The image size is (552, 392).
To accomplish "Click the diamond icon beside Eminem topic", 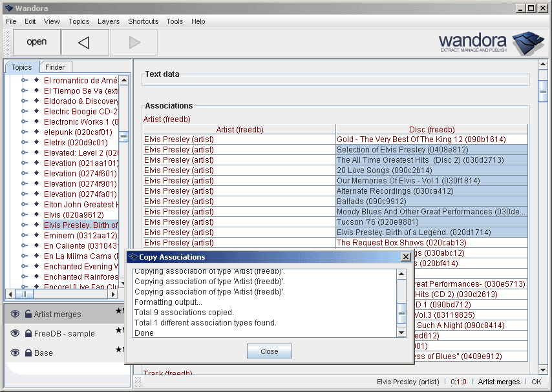I will (36, 236).
